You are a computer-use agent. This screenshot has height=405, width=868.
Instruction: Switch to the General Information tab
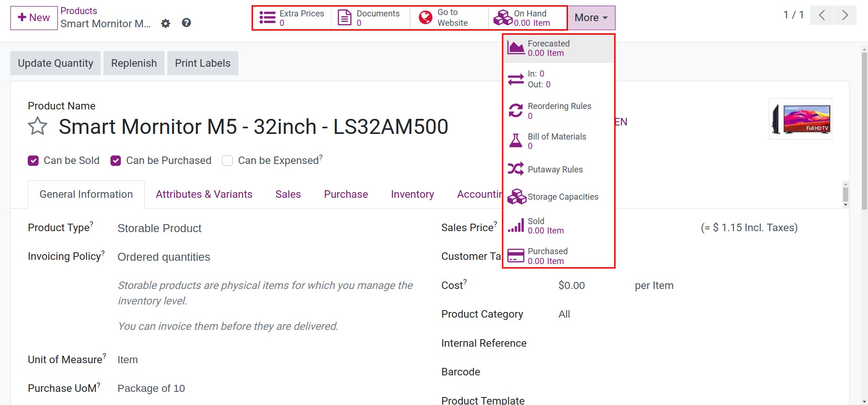[86, 195]
